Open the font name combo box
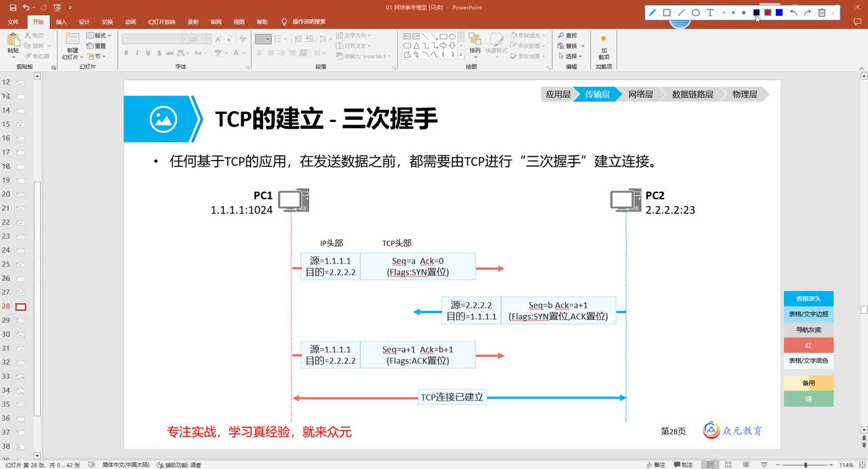This screenshot has height=469, width=868. pos(154,39)
